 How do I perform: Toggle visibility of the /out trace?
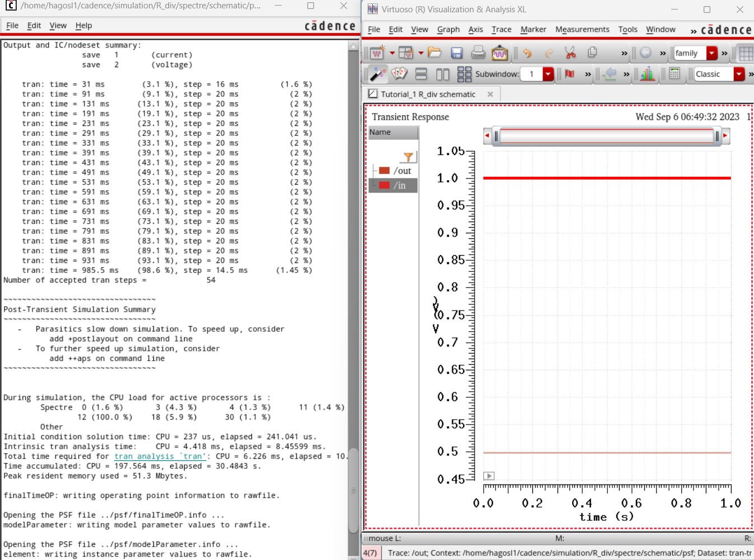pyautogui.click(x=384, y=171)
